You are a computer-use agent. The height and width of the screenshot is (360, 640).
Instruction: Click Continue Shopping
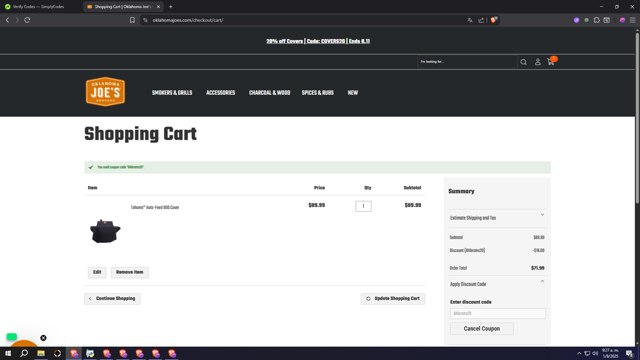(112, 299)
